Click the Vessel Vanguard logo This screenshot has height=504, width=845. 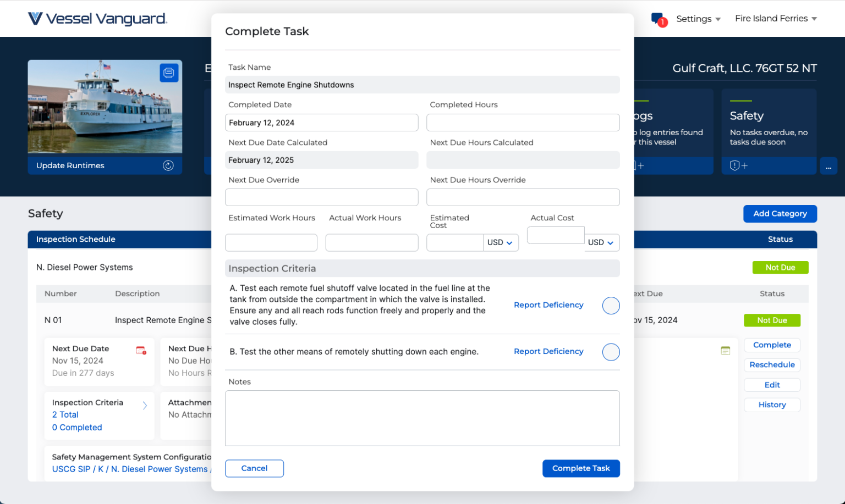tap(97, 19)
